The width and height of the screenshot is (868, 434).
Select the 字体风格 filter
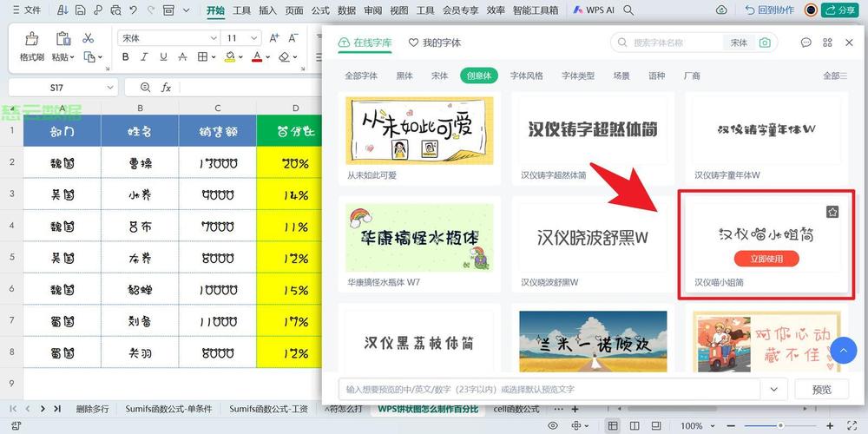[527, 76]
